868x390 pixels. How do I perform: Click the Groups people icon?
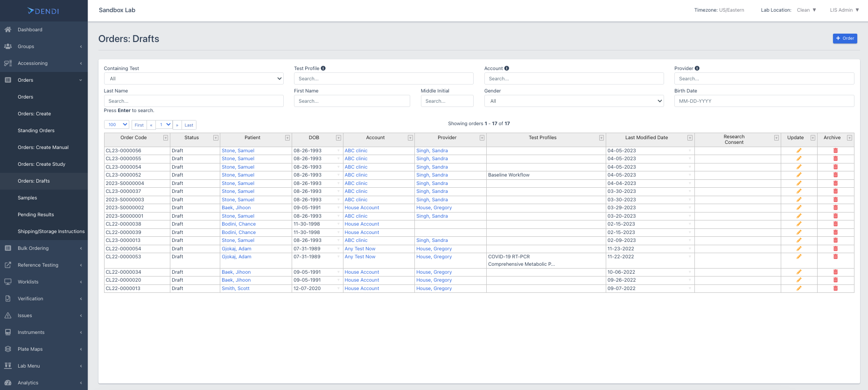pyautogui.click(x=8, y=46)
